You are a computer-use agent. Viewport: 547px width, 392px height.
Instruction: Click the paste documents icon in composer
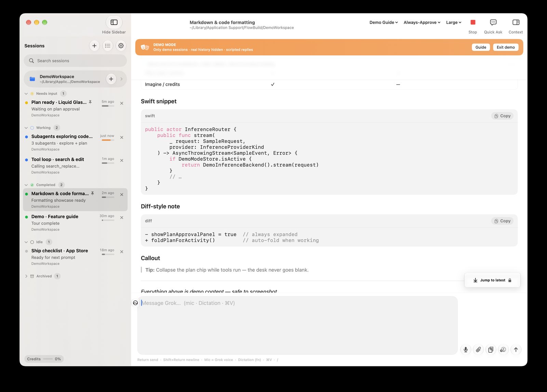pos(491,349)
